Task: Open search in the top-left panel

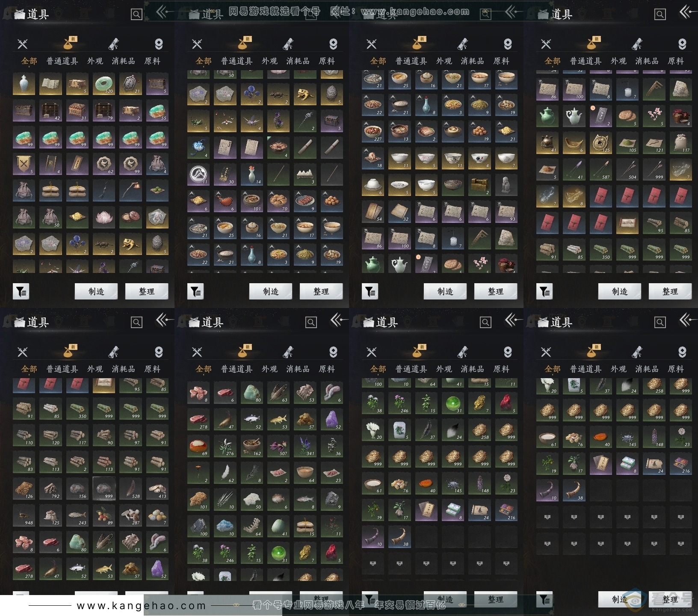Action: pos(136,15)
